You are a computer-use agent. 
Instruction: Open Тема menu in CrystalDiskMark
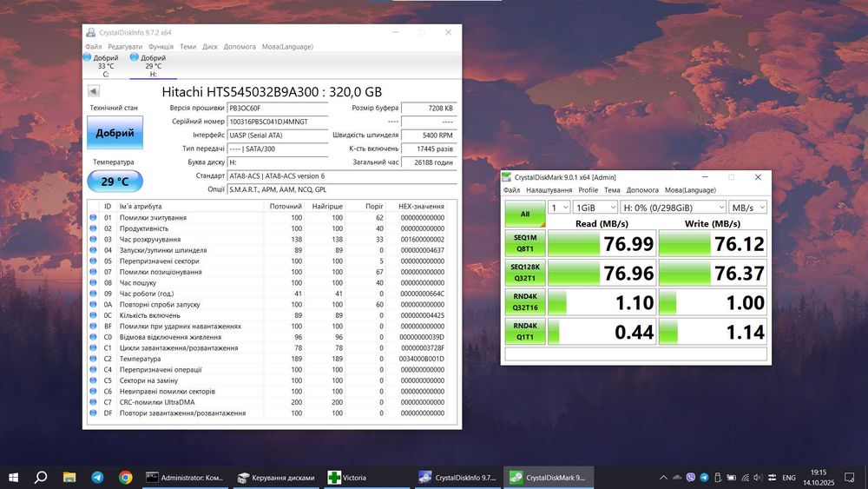point(612,190)
